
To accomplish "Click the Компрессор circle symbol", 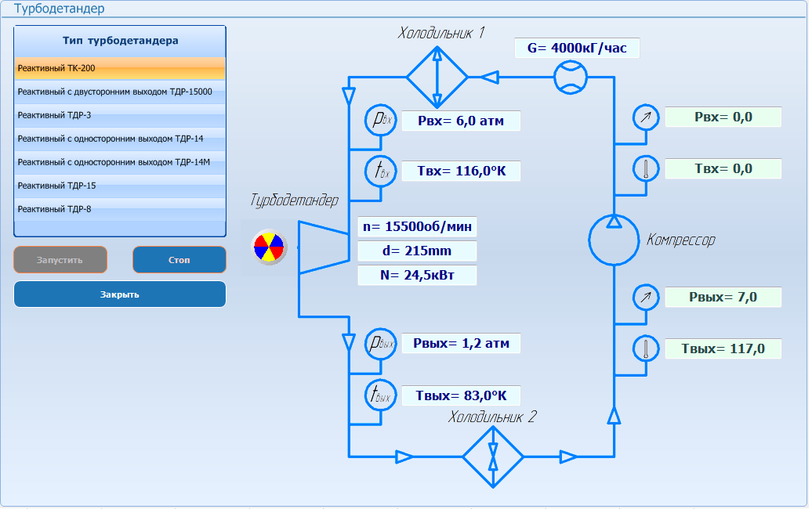I will [614, 240].
